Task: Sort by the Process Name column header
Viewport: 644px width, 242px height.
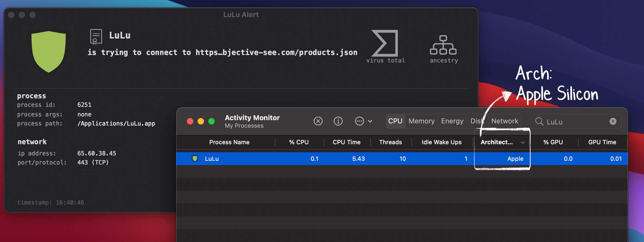Action: coord(229,142)
